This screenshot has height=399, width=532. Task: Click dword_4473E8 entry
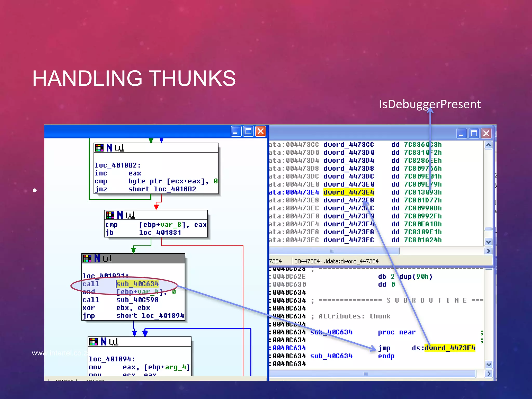pyautogui.click(x=349, y=200)
